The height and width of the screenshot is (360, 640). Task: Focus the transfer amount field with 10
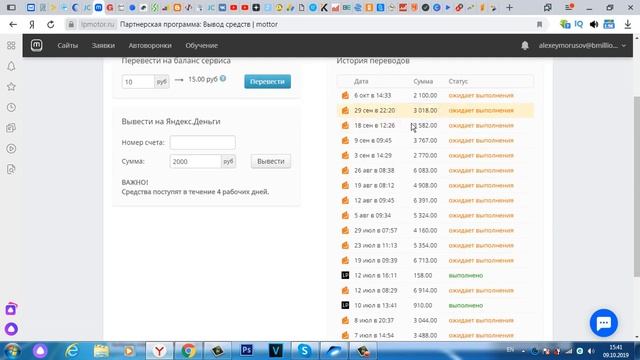(138, 82)
